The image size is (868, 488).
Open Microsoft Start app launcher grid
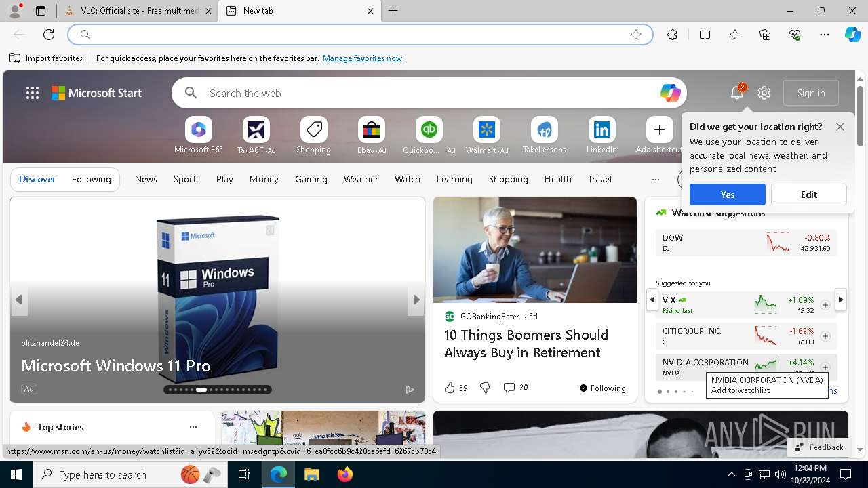click(32, 93)
